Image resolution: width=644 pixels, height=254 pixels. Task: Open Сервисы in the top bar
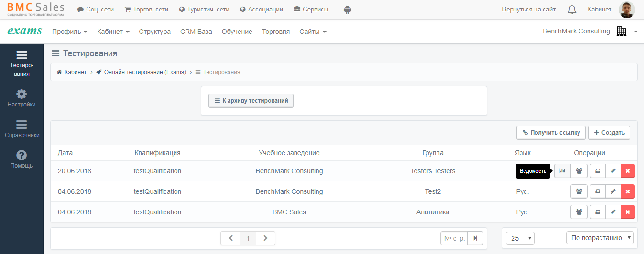(311, 10)
